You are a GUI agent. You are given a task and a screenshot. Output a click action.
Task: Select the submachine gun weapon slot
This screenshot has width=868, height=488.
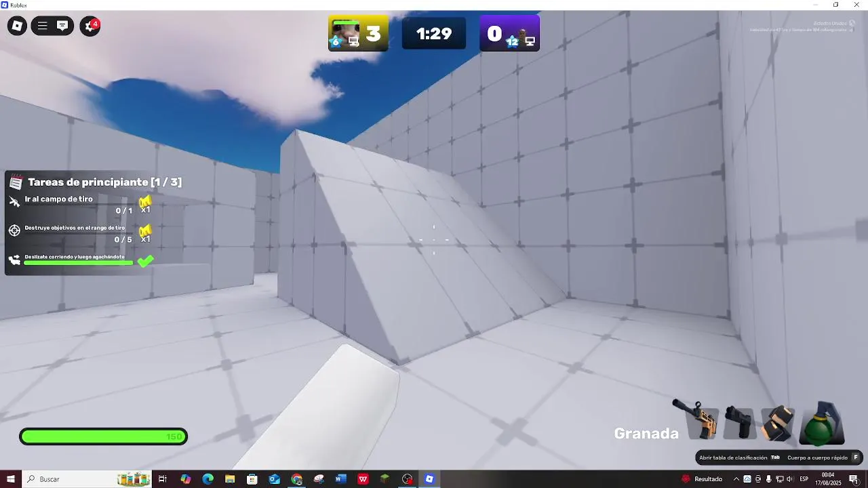(x=696, y=420)
